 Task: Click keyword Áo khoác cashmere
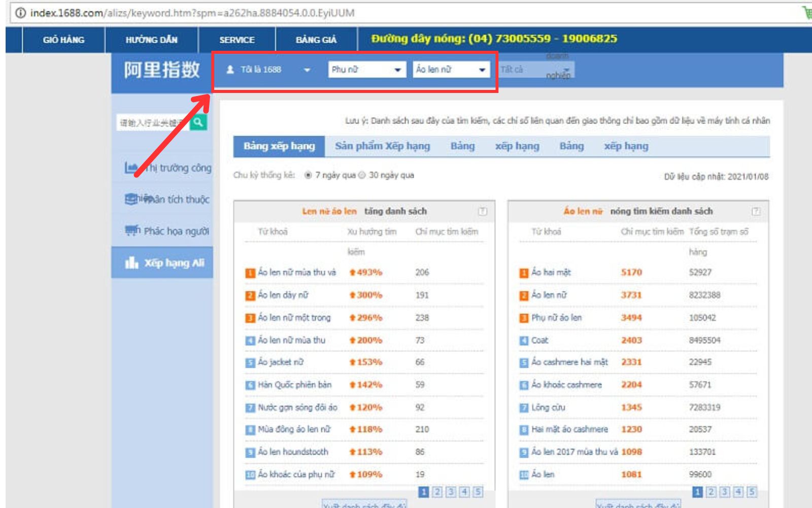(x=566, y=385)
